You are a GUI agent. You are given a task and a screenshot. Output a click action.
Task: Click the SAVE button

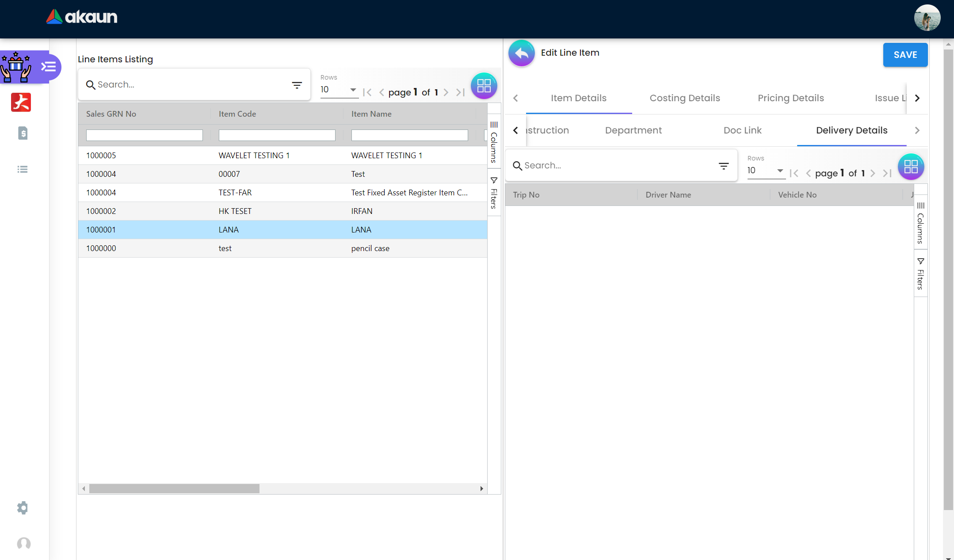click(x=905, y=55)
